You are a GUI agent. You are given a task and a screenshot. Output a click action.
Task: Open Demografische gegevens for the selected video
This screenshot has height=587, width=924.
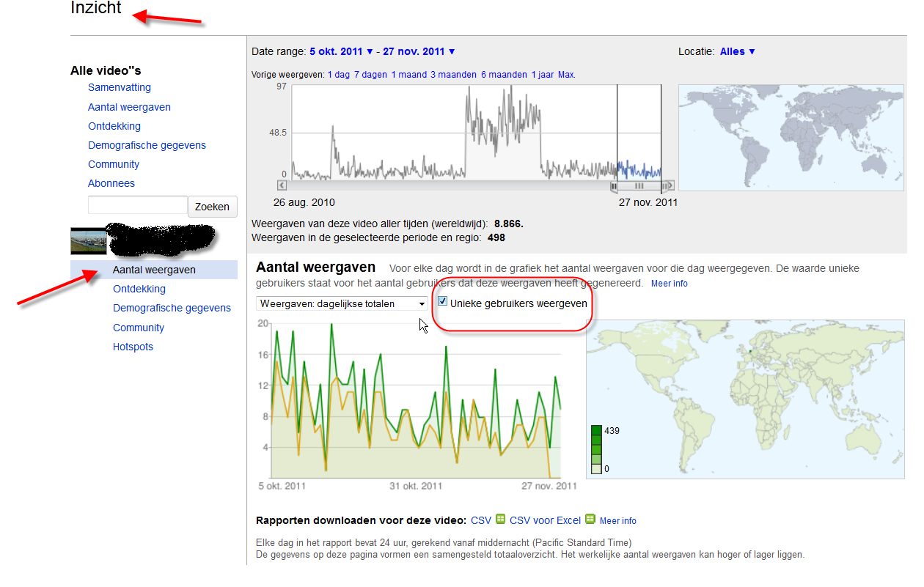pyautogui.click(x=172, y=308)
